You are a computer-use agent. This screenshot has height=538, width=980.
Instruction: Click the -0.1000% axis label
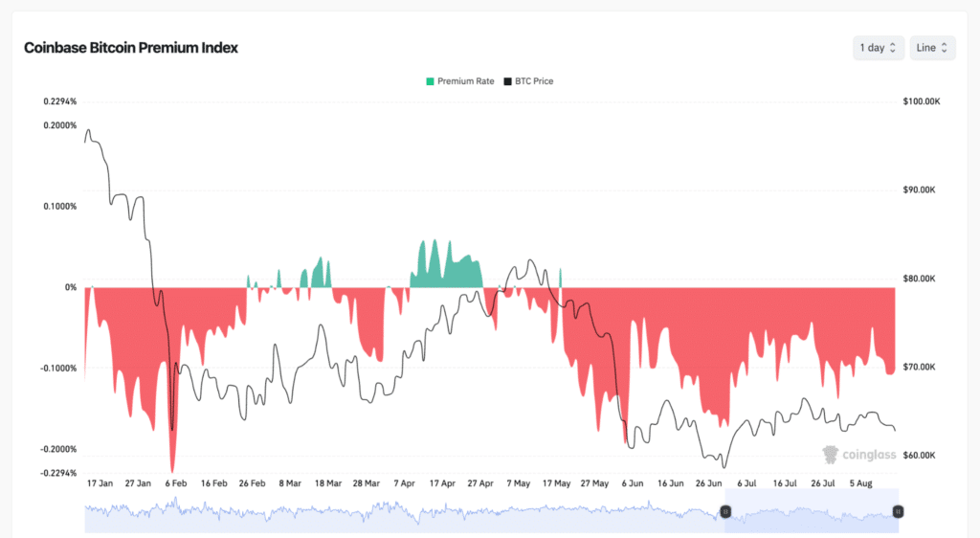58,368
